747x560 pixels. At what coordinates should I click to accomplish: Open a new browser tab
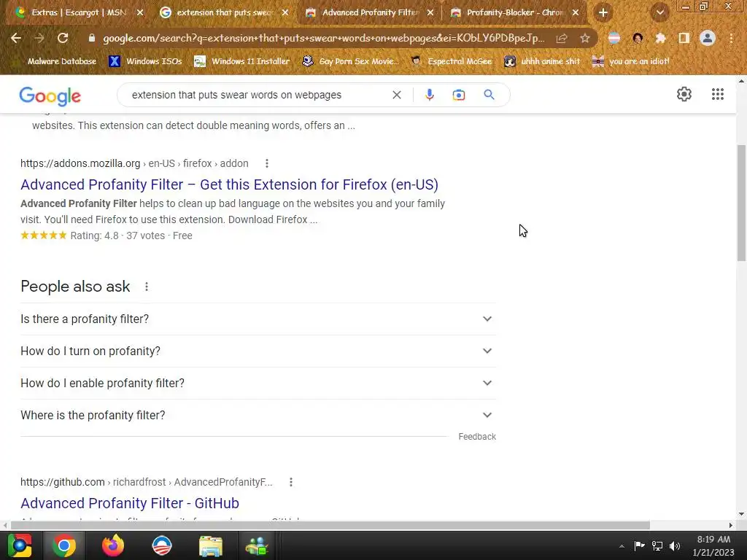click(x=603, y=13)
